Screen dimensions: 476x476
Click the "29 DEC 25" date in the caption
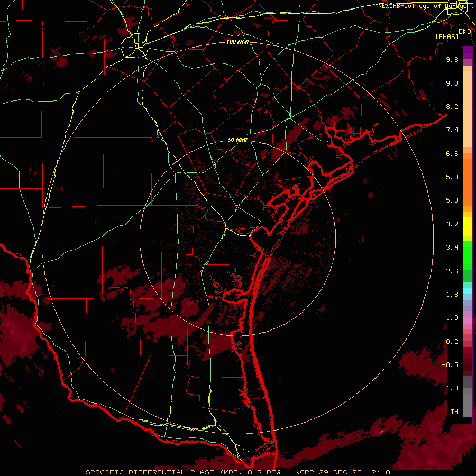(x=340, y=472)
